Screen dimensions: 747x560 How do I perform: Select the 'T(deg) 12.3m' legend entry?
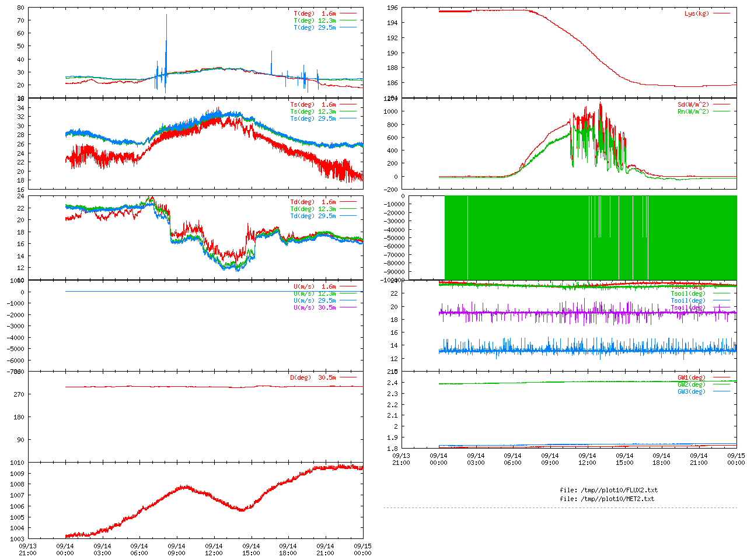[315, 20]
